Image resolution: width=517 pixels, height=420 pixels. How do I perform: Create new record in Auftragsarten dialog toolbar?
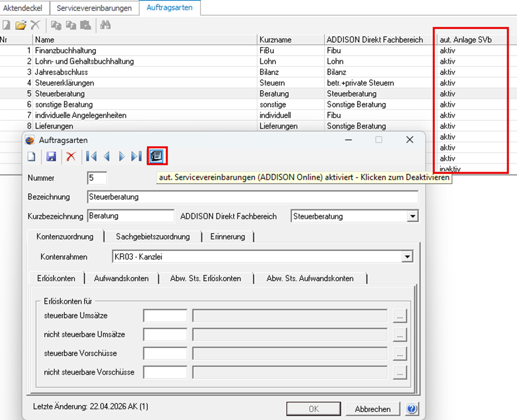point(32,156)
